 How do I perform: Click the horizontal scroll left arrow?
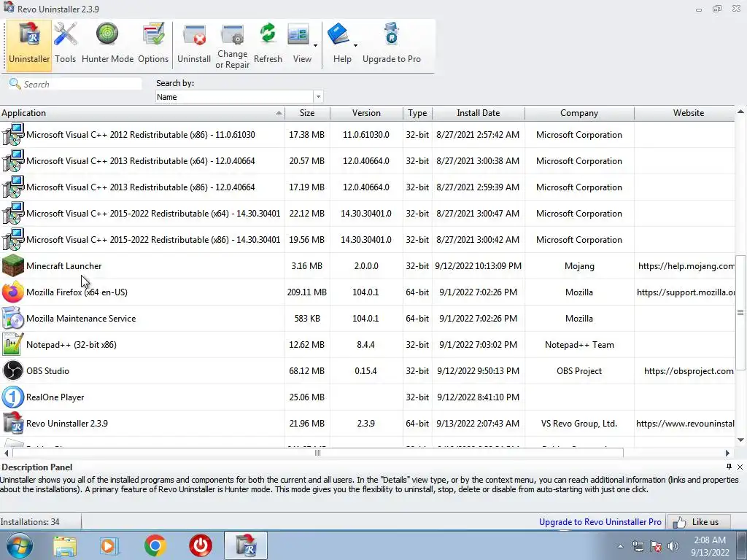6,453
